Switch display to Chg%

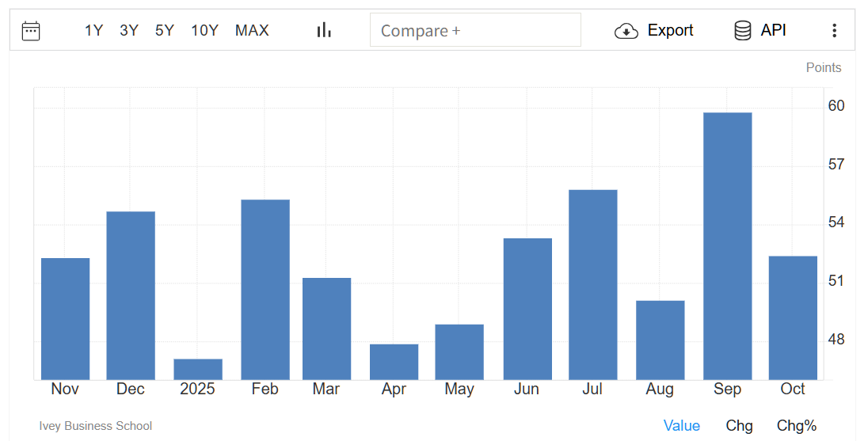pyautogui.click(x=796, y=426)
